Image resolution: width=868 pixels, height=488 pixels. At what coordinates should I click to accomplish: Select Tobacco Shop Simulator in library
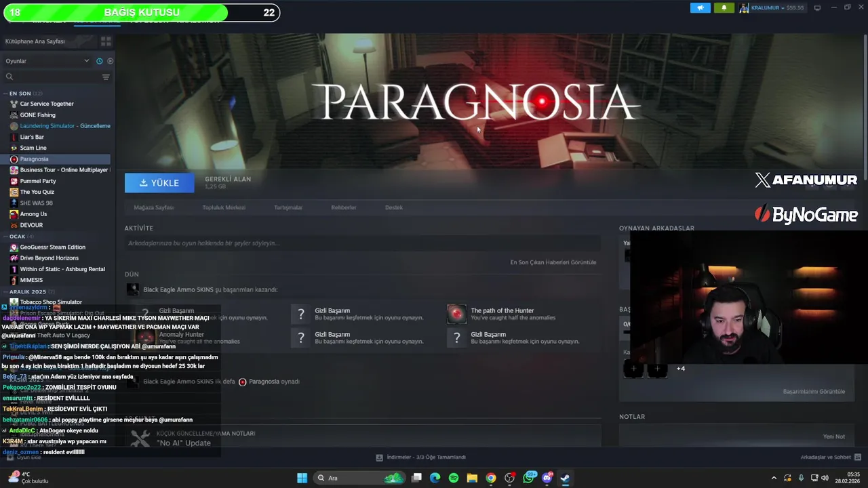pyautogui.click(x=51, y=302)
